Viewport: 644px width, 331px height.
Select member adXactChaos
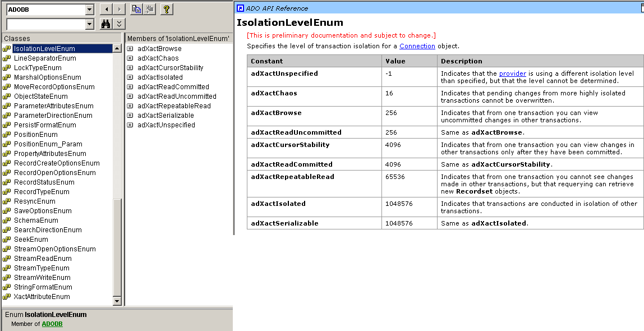tap(158, 58)
